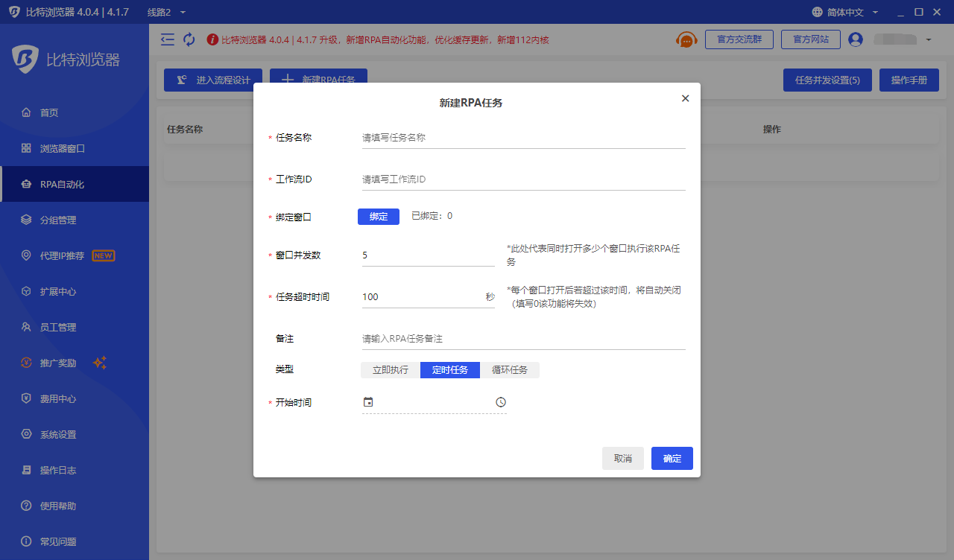The image size is (954, 560).
Task: Click the 分组管理 layers icon
Action: coord(26,220)
